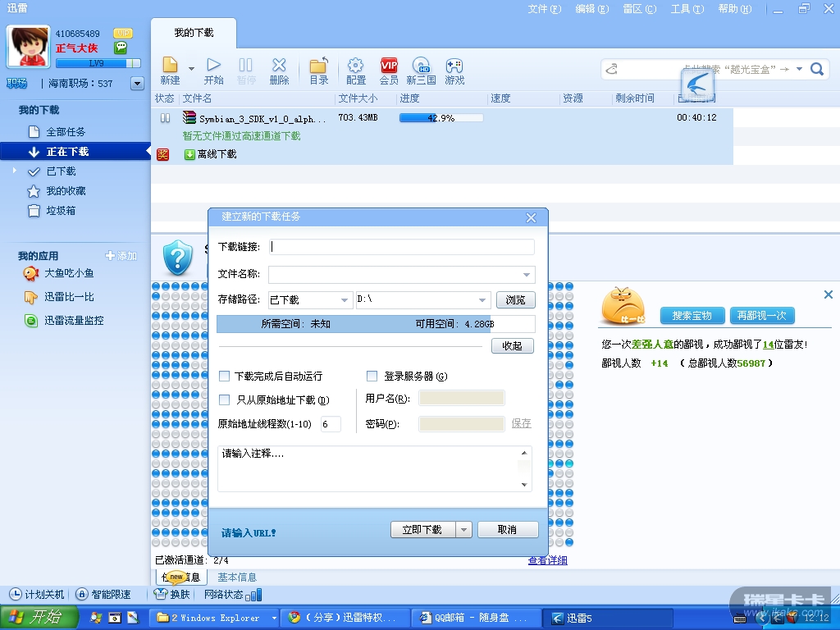Click the 查看详细 link
Viewport: 840px width, 630px height.
point(547,560)
